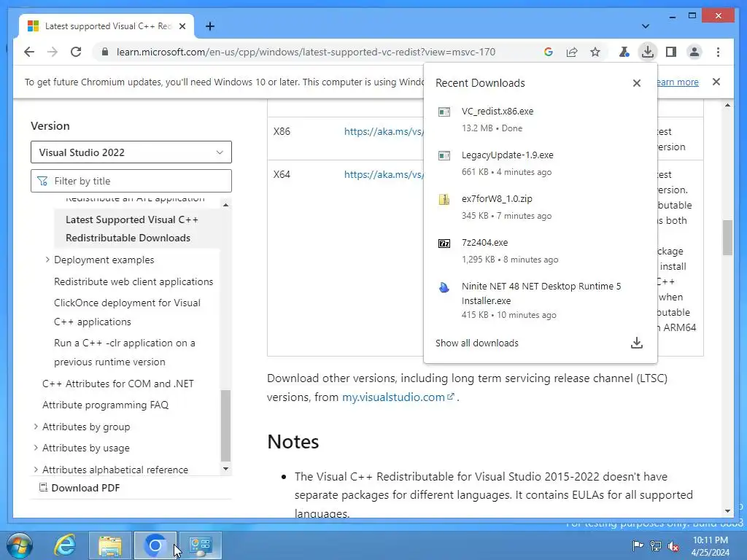Launch Internet Explorer from the taskbar

[64, 545]
